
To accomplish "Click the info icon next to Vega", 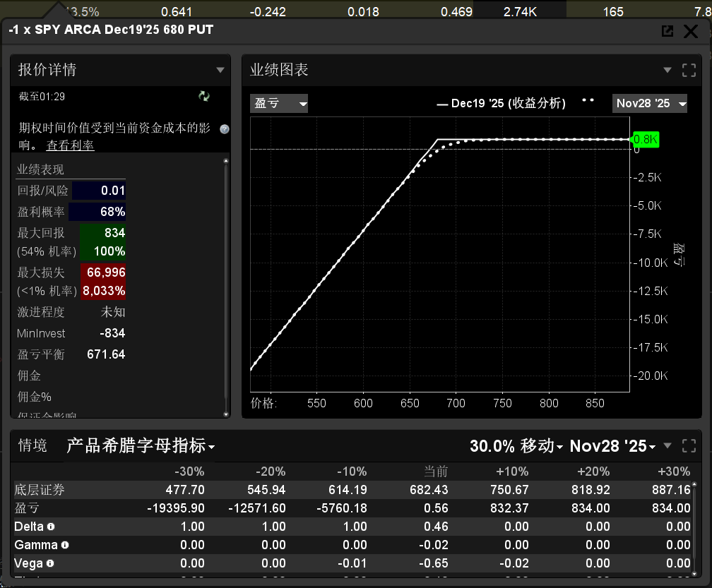I will click(50, 563).
